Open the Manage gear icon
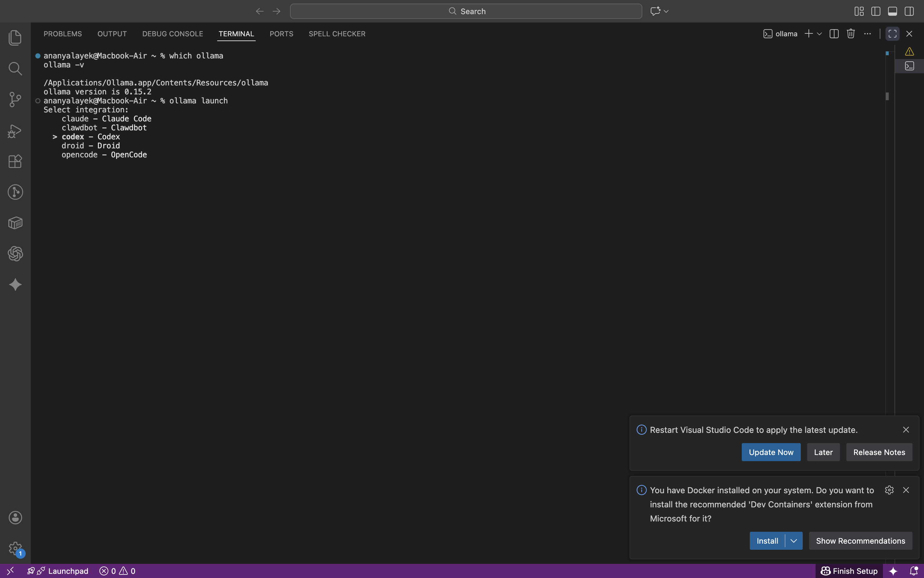The height and width of the screenshot is (578, 924). 15,548
